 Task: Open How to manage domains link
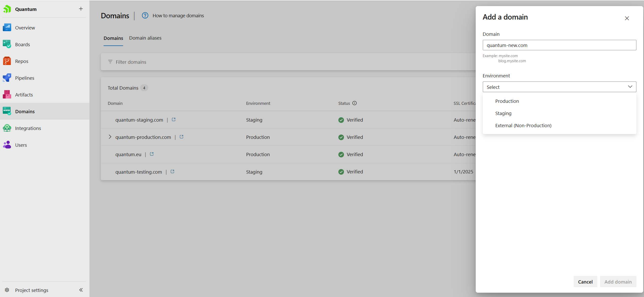coord(178,16)
